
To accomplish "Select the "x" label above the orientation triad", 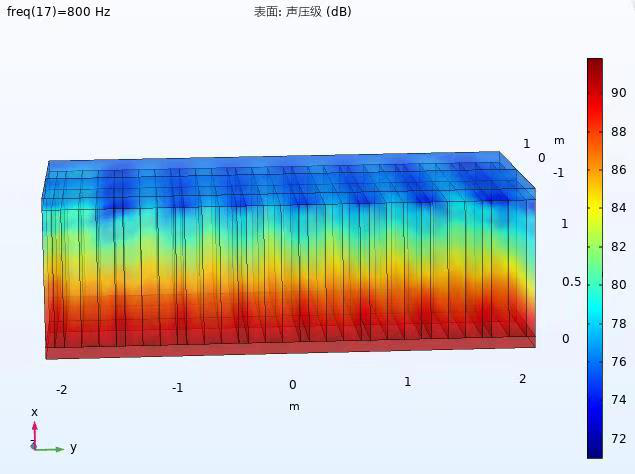I will (x=34, y=412).
